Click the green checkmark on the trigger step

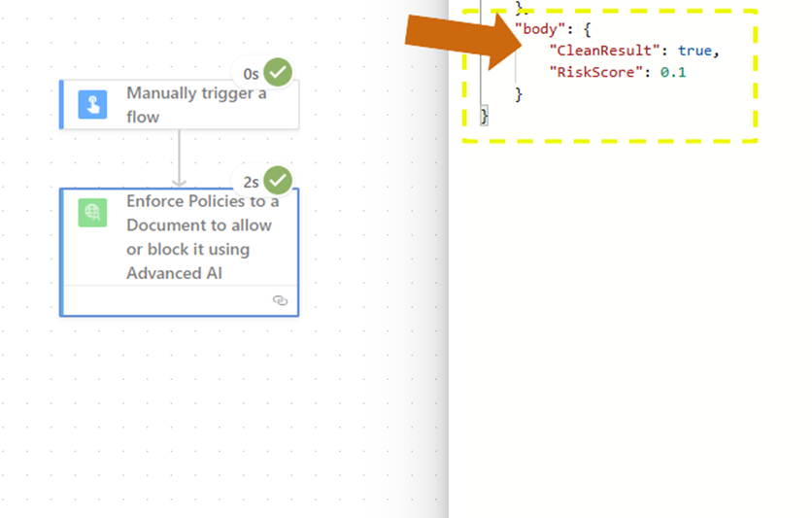pos(278,72)
